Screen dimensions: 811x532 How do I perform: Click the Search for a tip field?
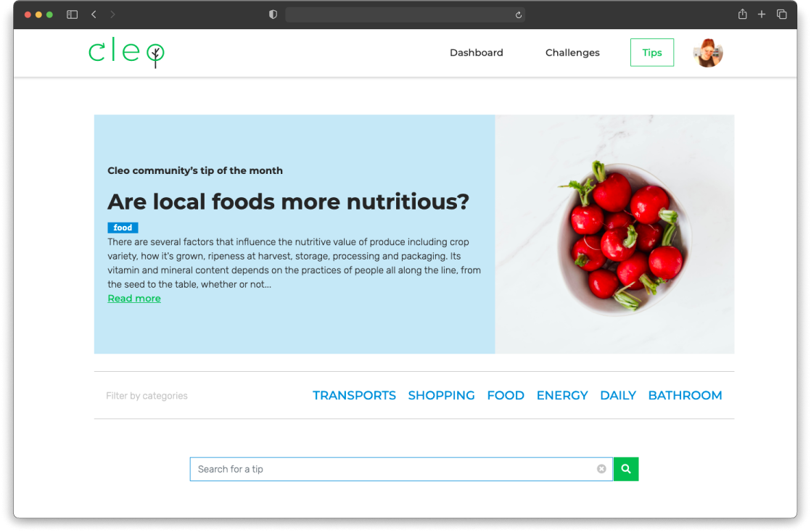click(392, 469)
